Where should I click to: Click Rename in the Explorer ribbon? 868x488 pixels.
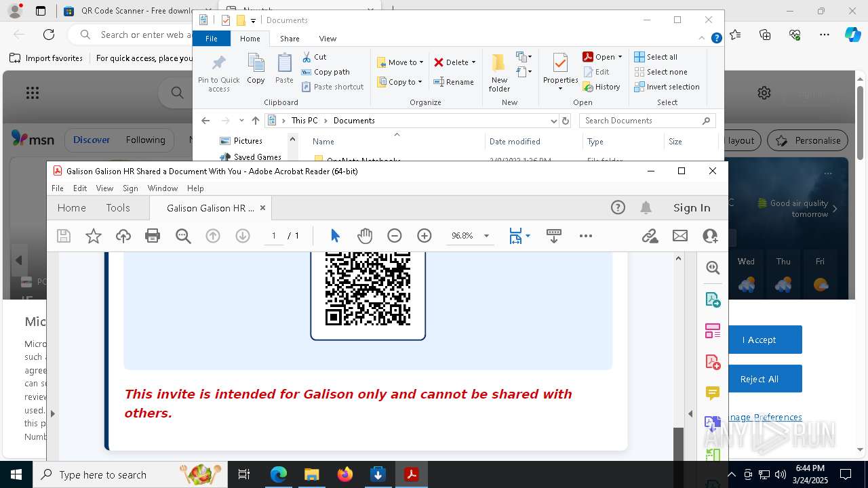[454, 82]
